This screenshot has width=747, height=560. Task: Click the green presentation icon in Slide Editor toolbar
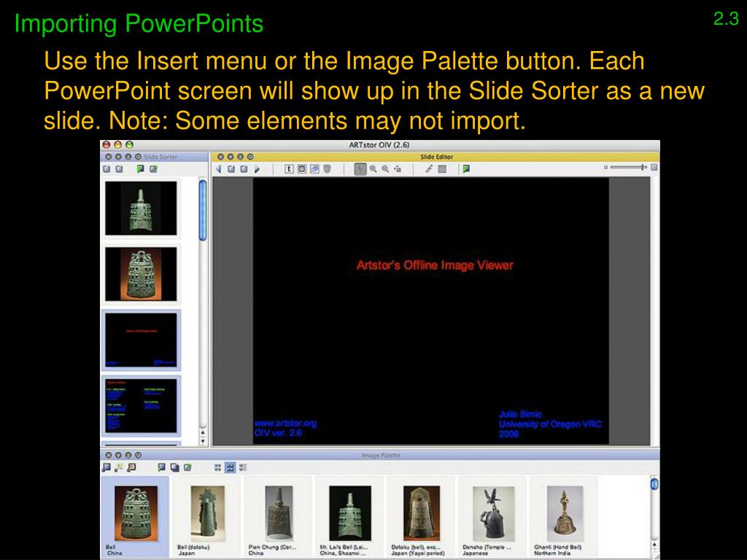tap(466, 168)
